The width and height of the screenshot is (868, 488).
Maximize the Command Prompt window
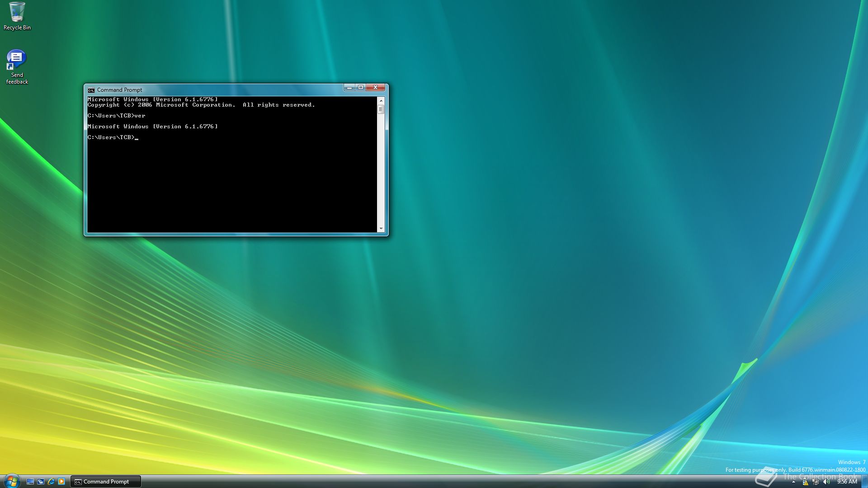(360, 87)
